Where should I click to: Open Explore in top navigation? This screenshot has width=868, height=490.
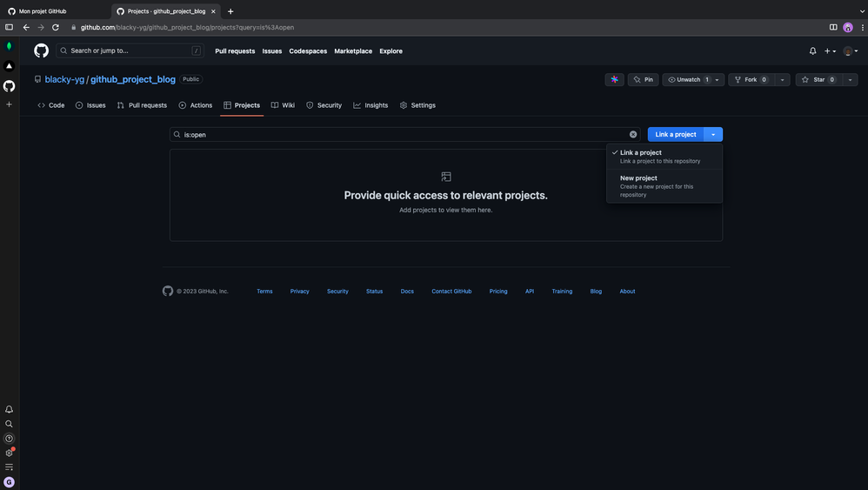coord(391,51)
